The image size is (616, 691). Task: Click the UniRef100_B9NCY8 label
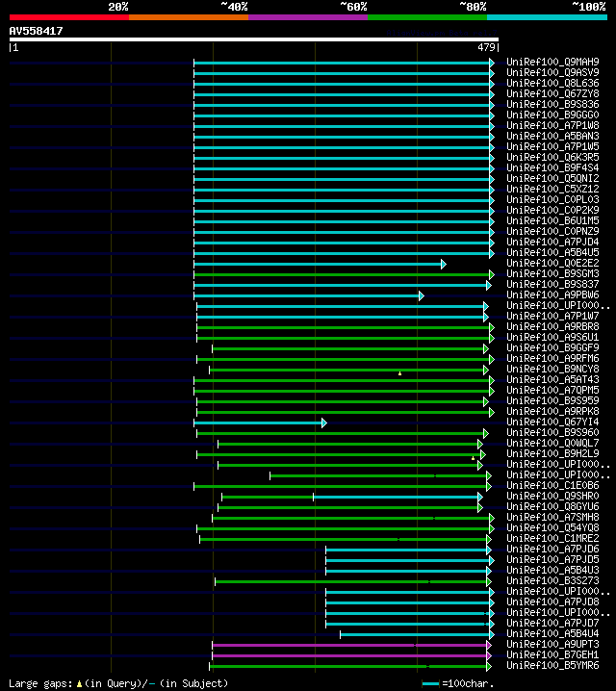(552, 369)
